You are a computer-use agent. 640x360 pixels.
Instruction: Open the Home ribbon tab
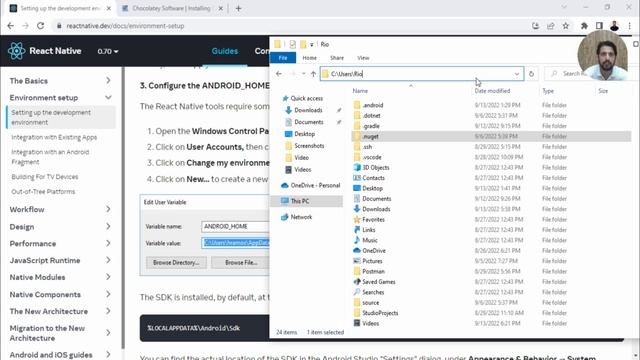pyautogui.click(x=309, y=58)
